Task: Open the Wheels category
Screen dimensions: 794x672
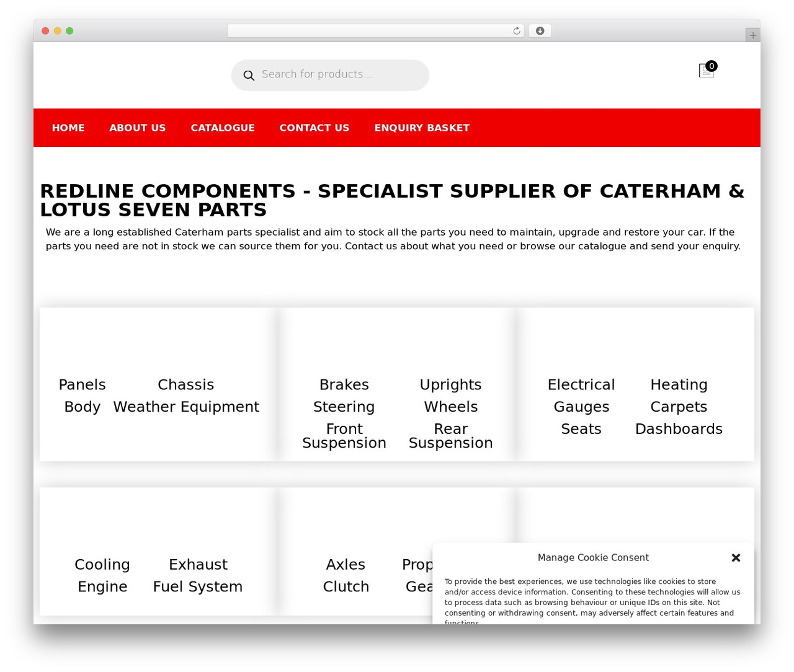Action: (x=451, y=407)
